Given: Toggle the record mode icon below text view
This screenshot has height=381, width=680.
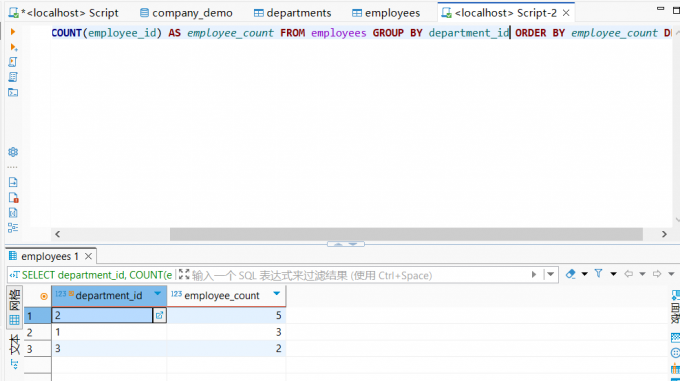Looking at the screenshot, I should click(14, 365).
